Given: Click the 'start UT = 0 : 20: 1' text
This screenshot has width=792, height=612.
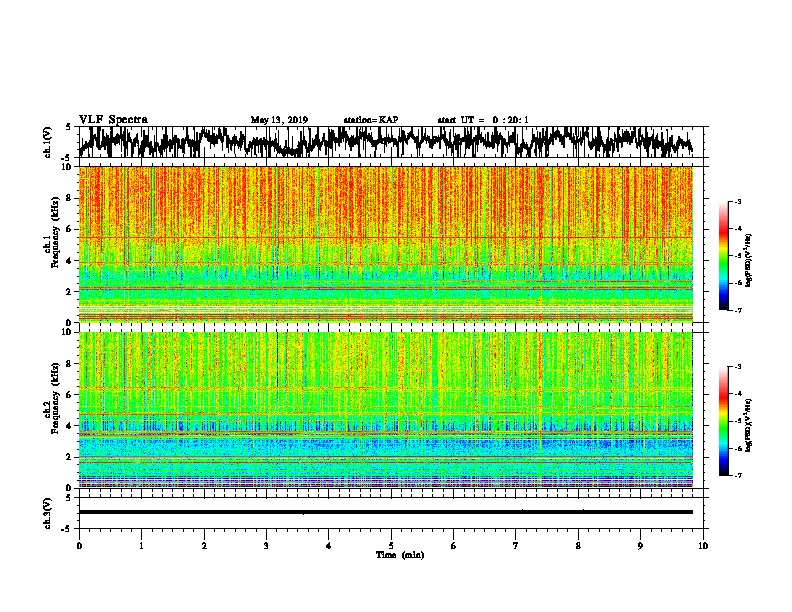Looking at the screenshot, I should 483,120.
